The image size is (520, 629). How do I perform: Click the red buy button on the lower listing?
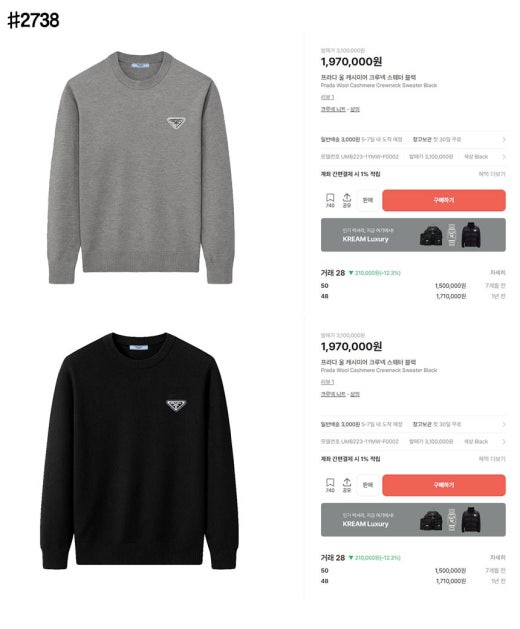coord(444,485)
